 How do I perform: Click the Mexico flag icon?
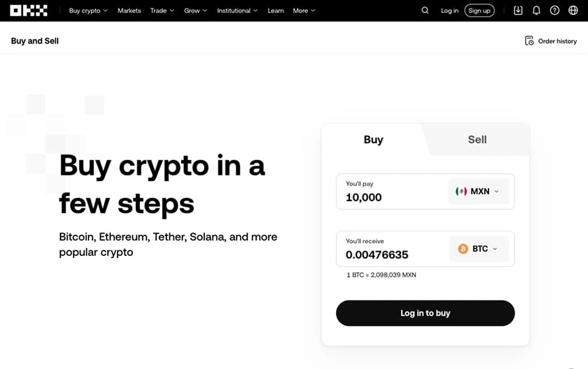pos(462,191)
